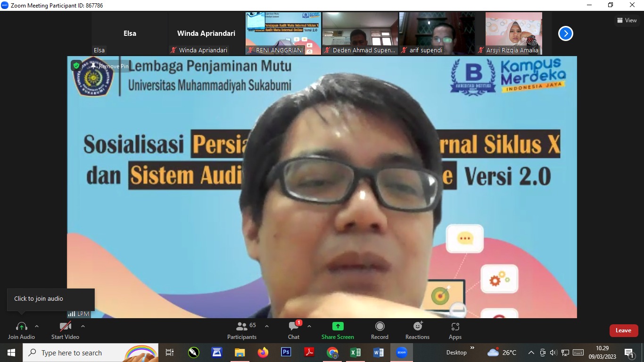Open the green encryption shield info
644x362 pixels.
[76, 66]
